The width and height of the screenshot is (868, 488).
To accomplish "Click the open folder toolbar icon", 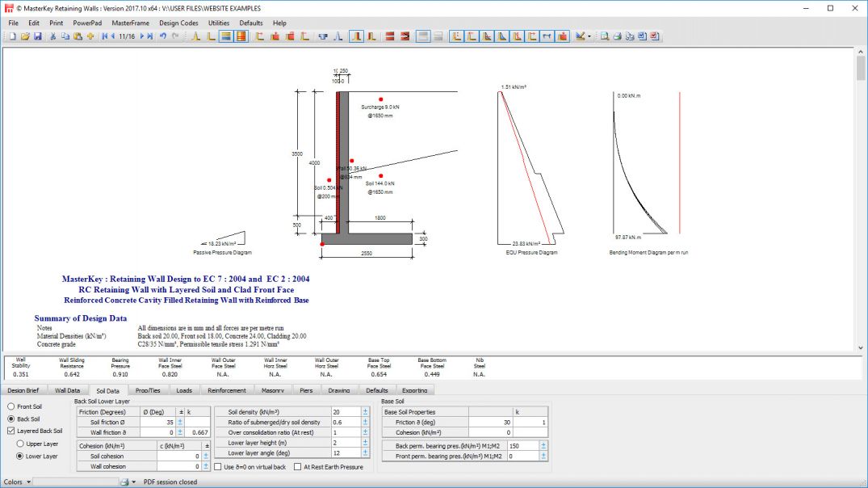I will pyautogui.click(x=25, y=36).
